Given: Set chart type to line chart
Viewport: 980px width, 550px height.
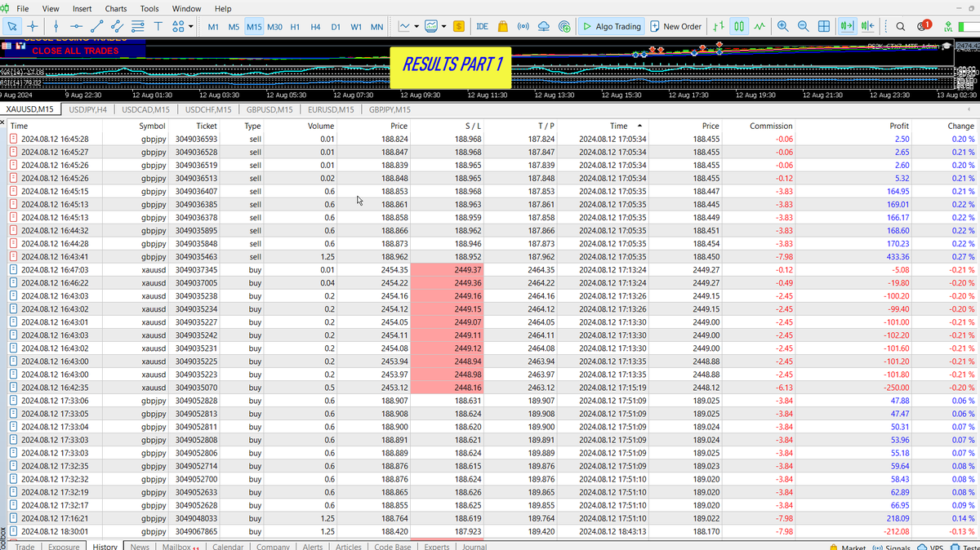Looking at the screenshot, I should [759, 26].
